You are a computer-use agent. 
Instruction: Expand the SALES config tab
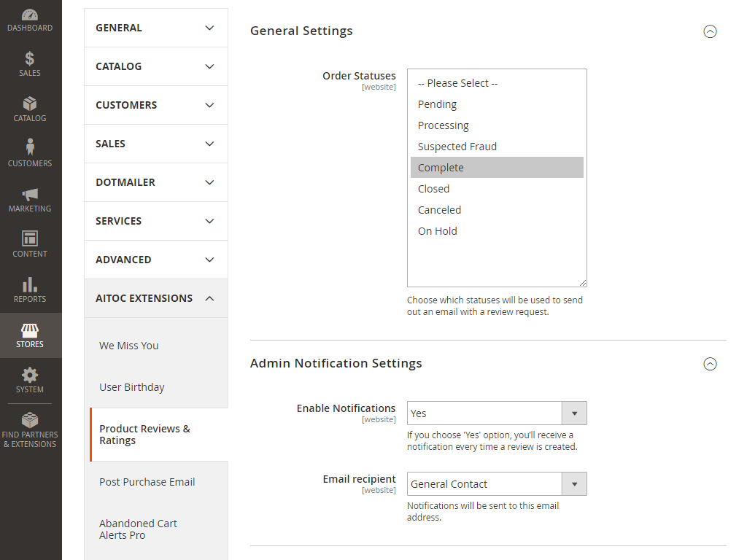click(156, 144)
